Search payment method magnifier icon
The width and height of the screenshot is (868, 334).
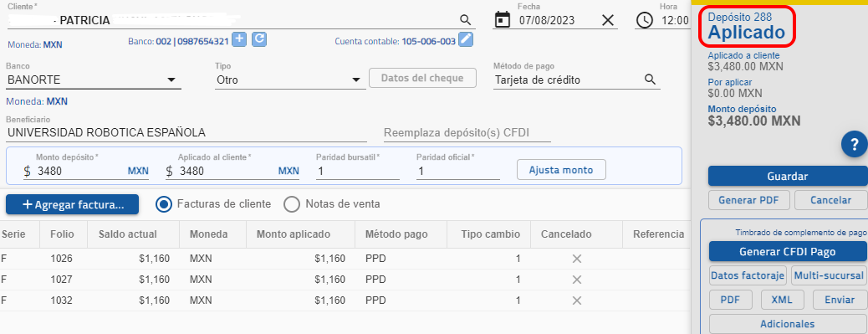650,80
